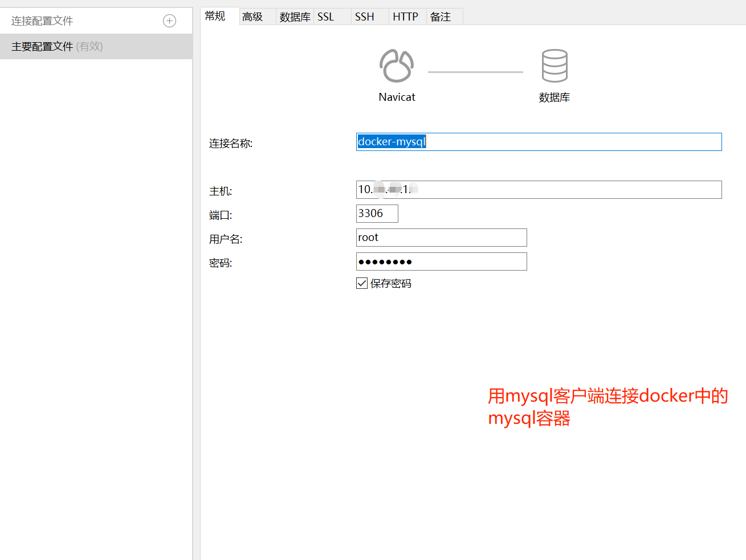Click the database cylinder icon
Viewport: 746px width, 560px height.
pyautogui.click(x=555, y=66)
